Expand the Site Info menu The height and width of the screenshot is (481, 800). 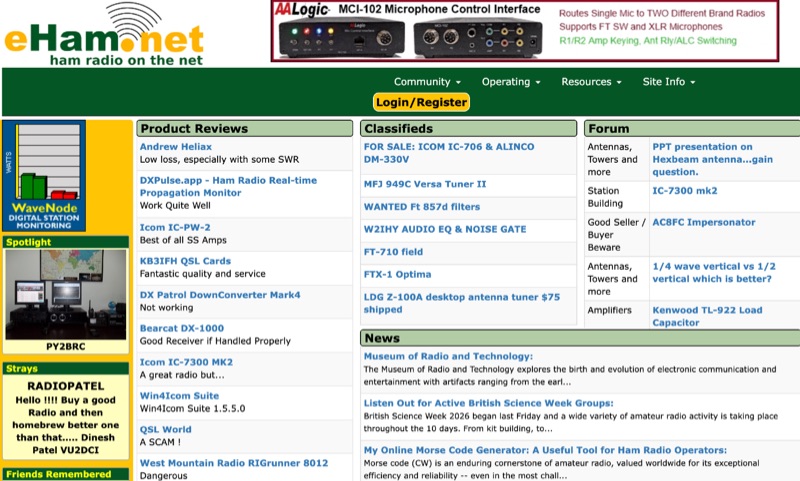click(x=669, y=82)
